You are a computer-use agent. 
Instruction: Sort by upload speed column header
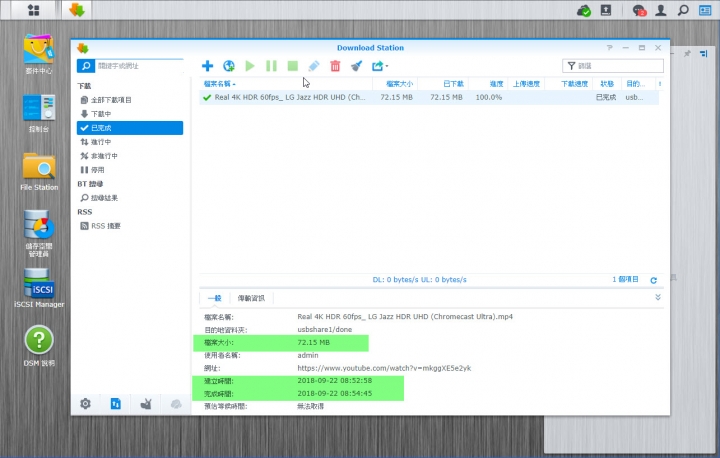(526, 84)
